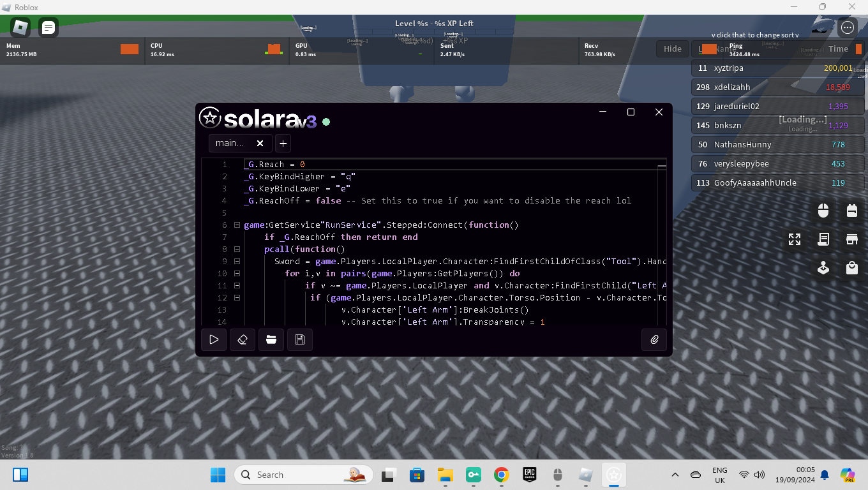Click the Solara icon in the taskbar

613,475
